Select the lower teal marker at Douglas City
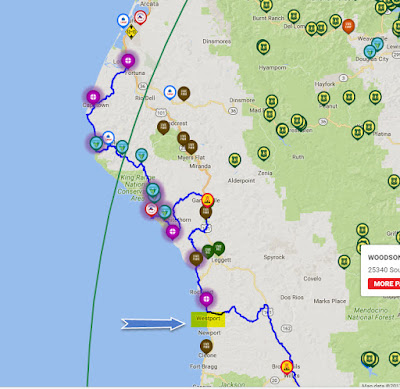 pyautogui.click(x=370, y=52)
